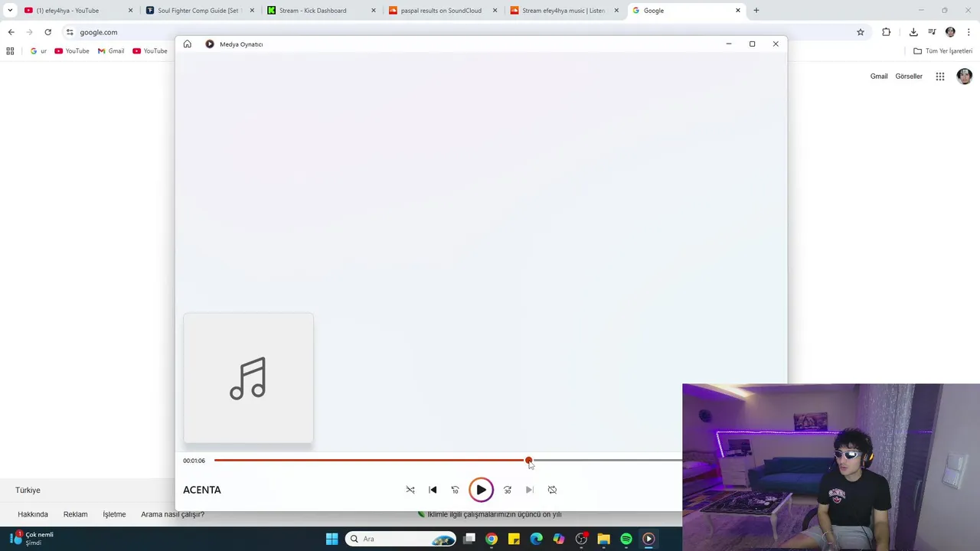This screenshot has width=980, height=551.
Task: Open the Windows Start menu
Action: click(332, 539)
